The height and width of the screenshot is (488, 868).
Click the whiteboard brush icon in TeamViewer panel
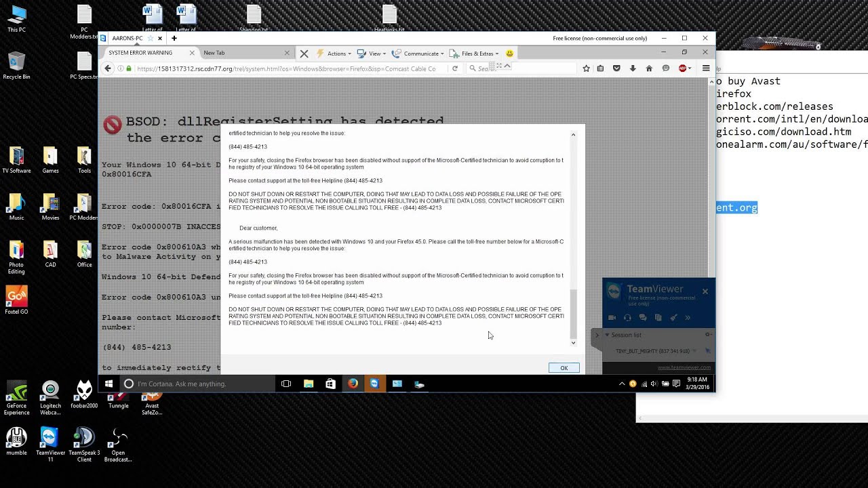click(673, 317)
